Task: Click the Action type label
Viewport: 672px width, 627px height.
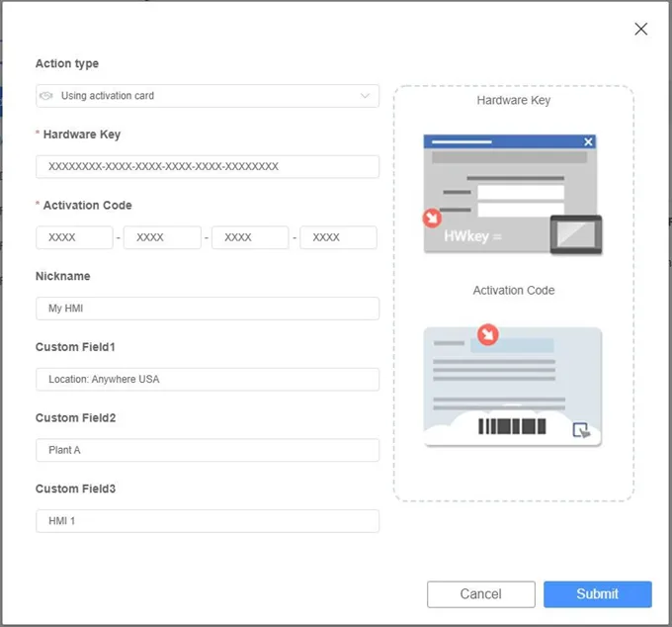Action: click(67, 63)
